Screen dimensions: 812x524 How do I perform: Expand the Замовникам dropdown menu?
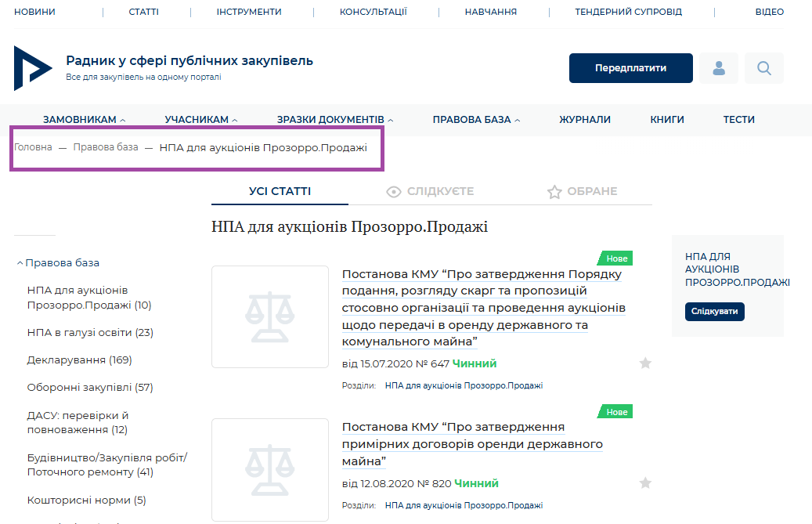point(84,120)
